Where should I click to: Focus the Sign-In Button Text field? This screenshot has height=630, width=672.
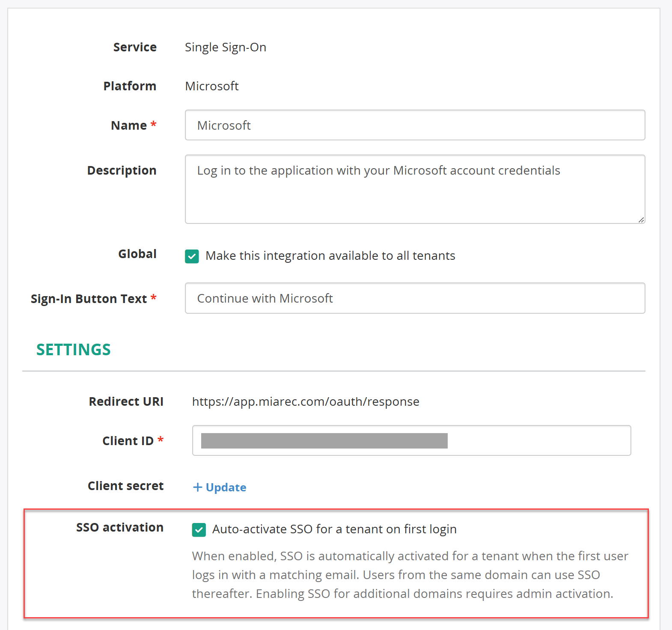[x=415, y=298]
